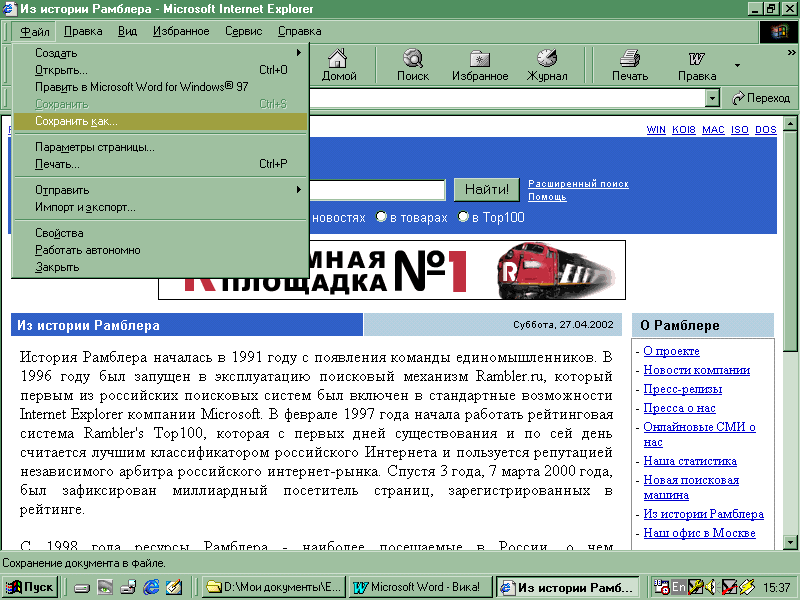Open the 'Пресса о нас' sidebar link

[x=679, y=408]
